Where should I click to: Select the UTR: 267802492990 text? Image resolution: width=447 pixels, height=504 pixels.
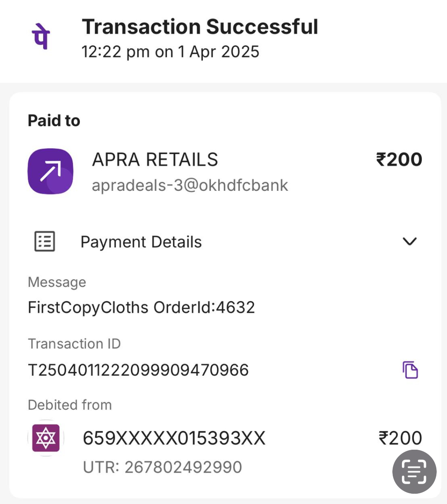[162, 467]
